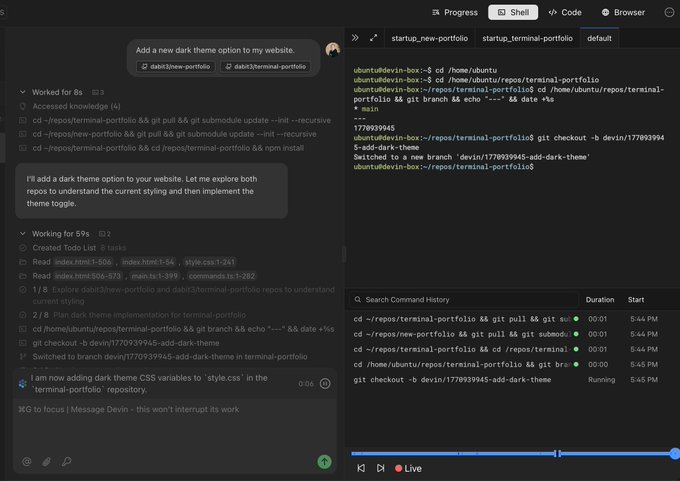Collapse the "Working for 59s" section
This screenshot has width=680, height=481.
pyautogui.click(x=60, y=233)
